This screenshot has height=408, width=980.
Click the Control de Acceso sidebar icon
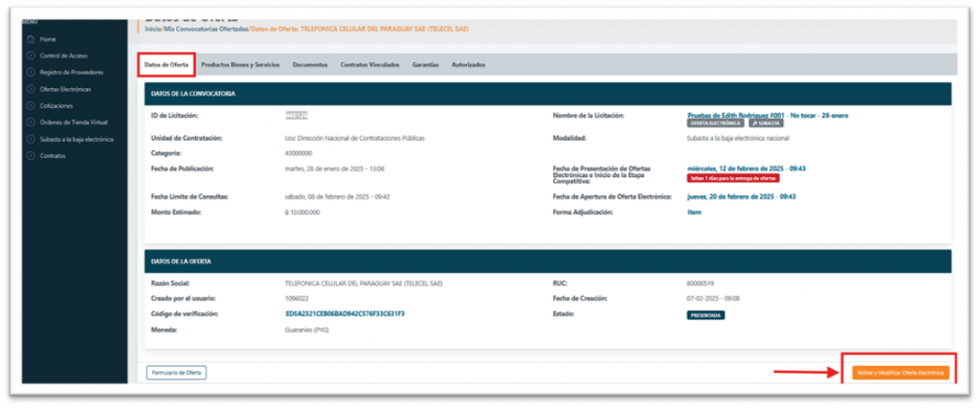click(x=31, y=56)
